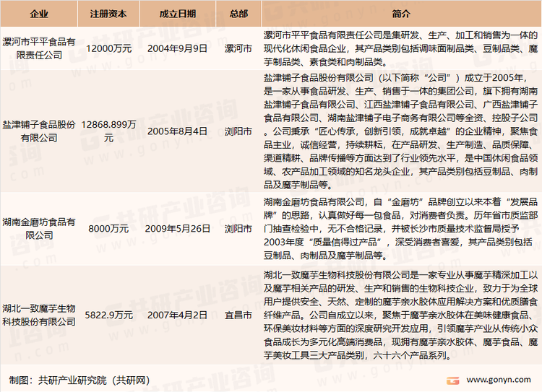Click 浏阳市 in the 盐津铺子 row
This screenshot has height=392, width=542.
tap(238, 131)
